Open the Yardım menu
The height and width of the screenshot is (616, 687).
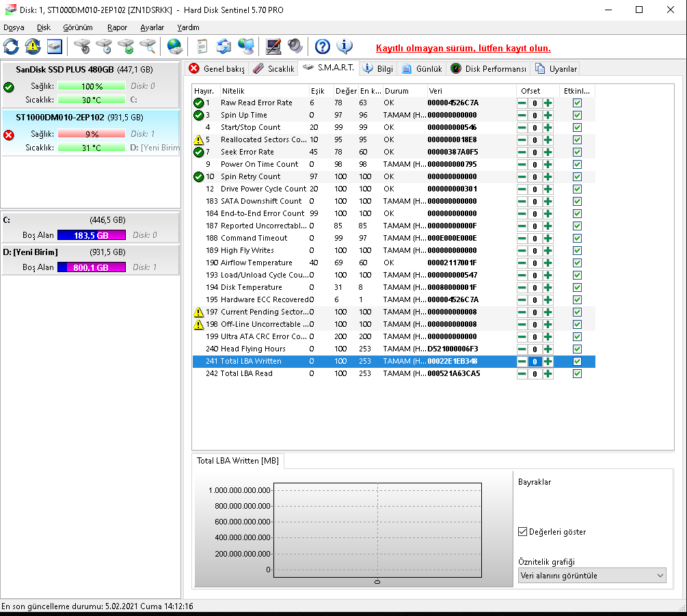(x=188, y=27)
